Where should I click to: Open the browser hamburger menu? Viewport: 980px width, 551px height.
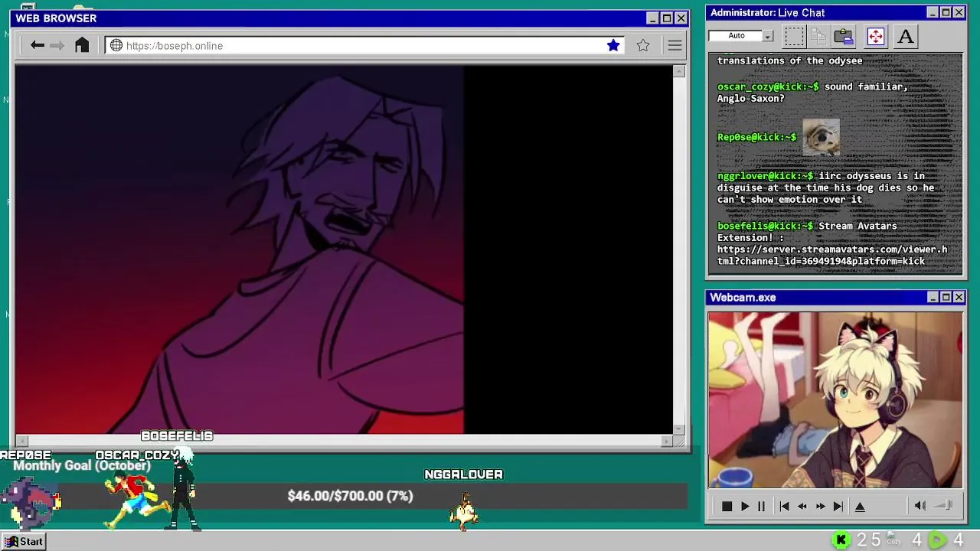click(675, 45)
